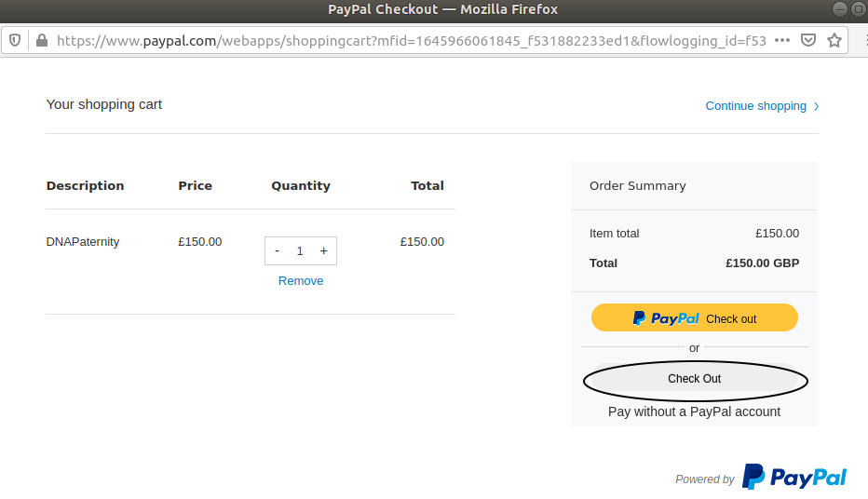Click the tracking protection shield icon
Screen dimensions: 868x499
[x=15, y=40]
